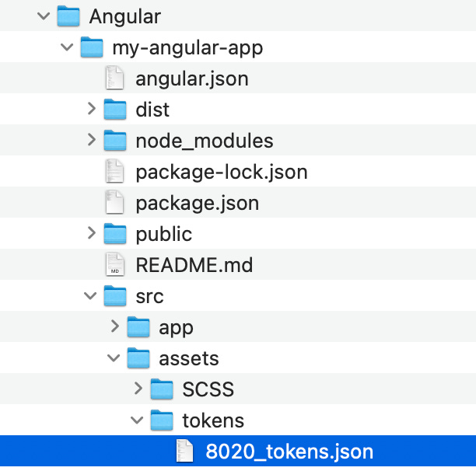476x471 pixels.
Task: Select the 'package-lock.json' file name
Action: click(222, 173)
